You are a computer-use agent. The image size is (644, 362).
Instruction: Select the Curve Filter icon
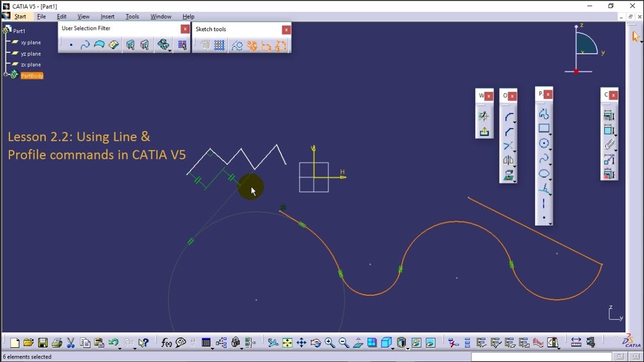[85, 45]
